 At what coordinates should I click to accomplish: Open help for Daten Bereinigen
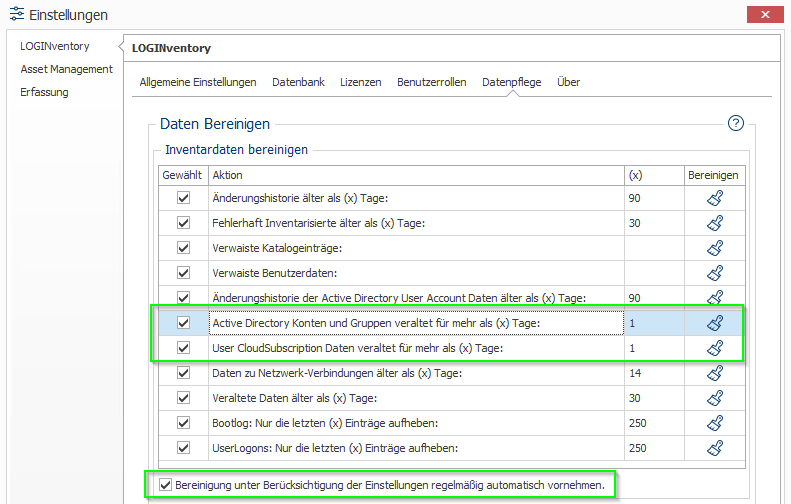click(736, 123)
